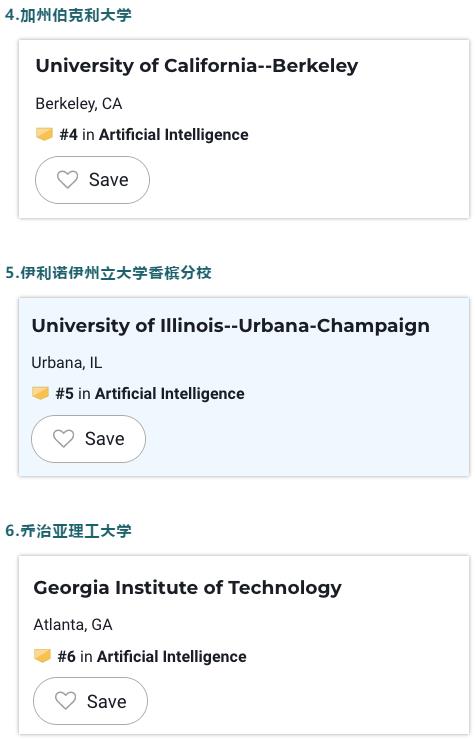This screenshot has width=475, height=739.
Task: Click the Urbana, IL location text
Action: (x=66, y=362)
